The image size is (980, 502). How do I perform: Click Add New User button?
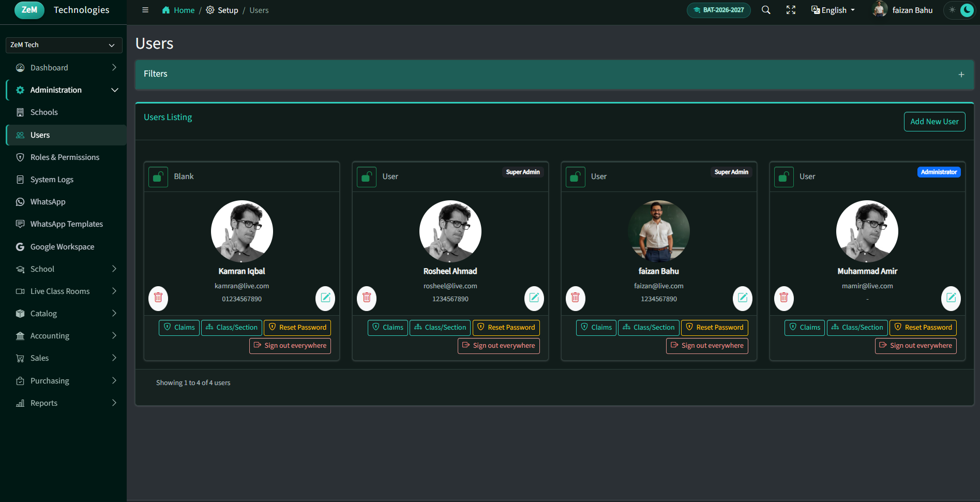[934, 122]
